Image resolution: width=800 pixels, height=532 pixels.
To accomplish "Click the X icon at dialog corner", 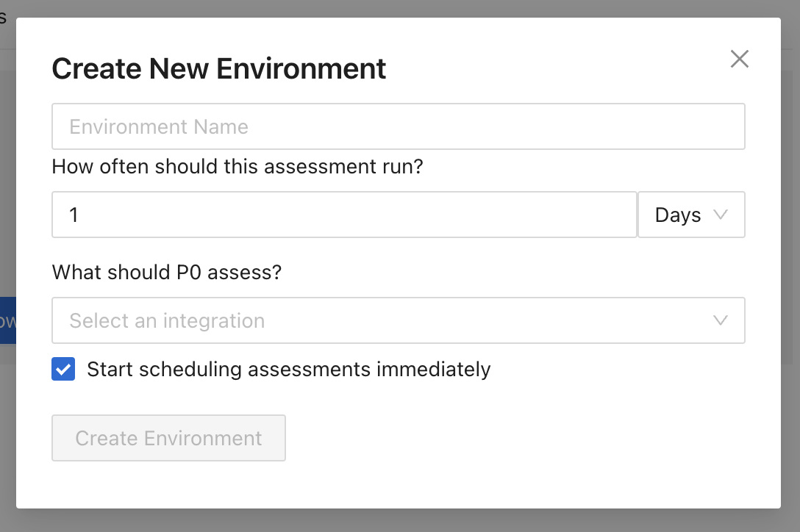I will coord(739,59).
